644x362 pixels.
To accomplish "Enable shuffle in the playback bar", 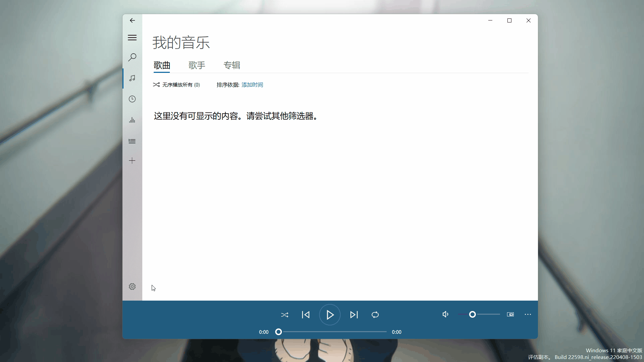I will click(x=284, y=315).
